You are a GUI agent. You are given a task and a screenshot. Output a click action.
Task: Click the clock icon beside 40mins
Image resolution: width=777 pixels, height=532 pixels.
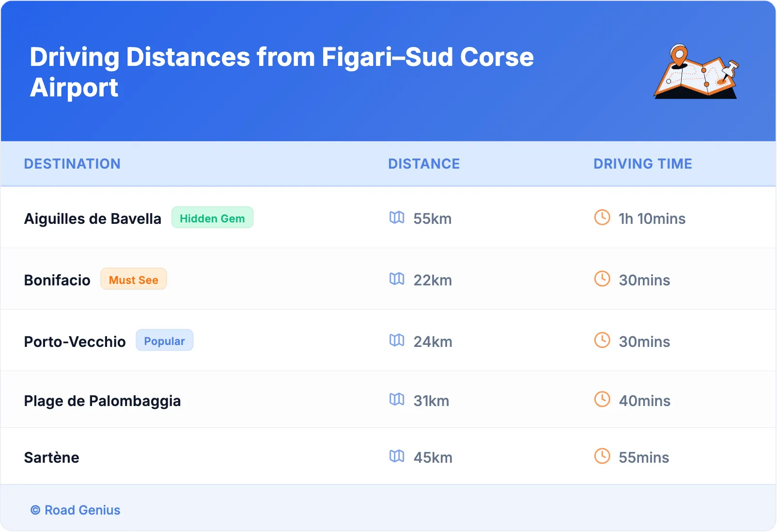(x=602, y=399)
